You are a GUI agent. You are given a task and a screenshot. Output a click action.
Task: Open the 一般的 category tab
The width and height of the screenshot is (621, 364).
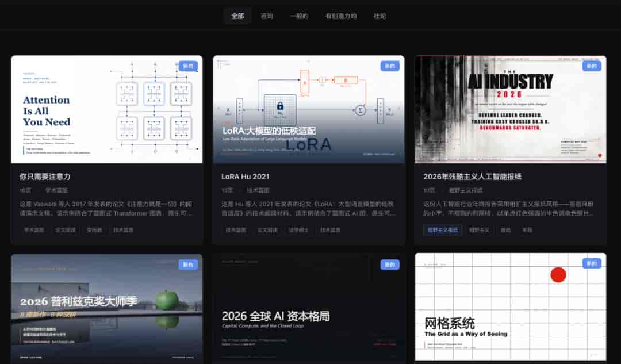(x=299, y=16)
